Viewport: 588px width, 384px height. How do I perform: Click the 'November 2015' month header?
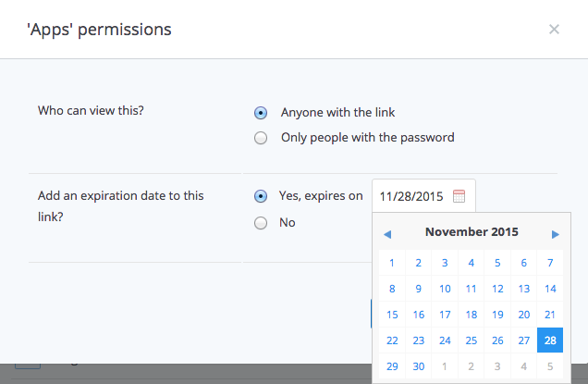(x=471, y=232)
